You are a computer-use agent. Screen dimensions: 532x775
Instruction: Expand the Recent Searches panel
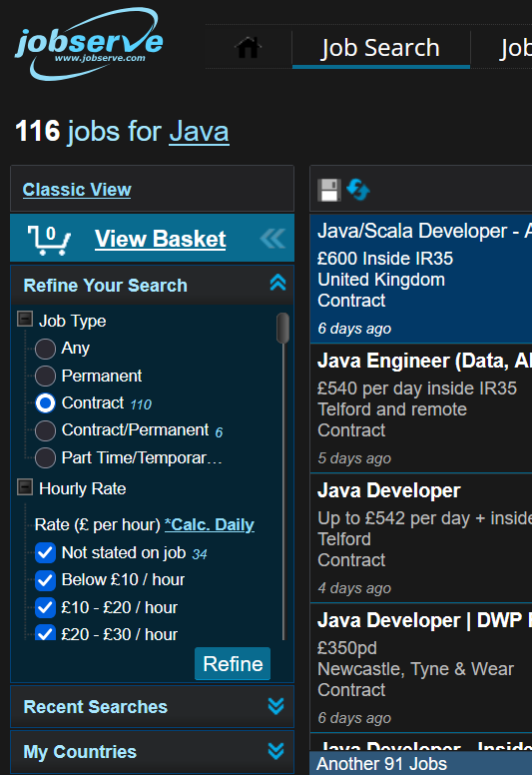(x=276, y=706)
